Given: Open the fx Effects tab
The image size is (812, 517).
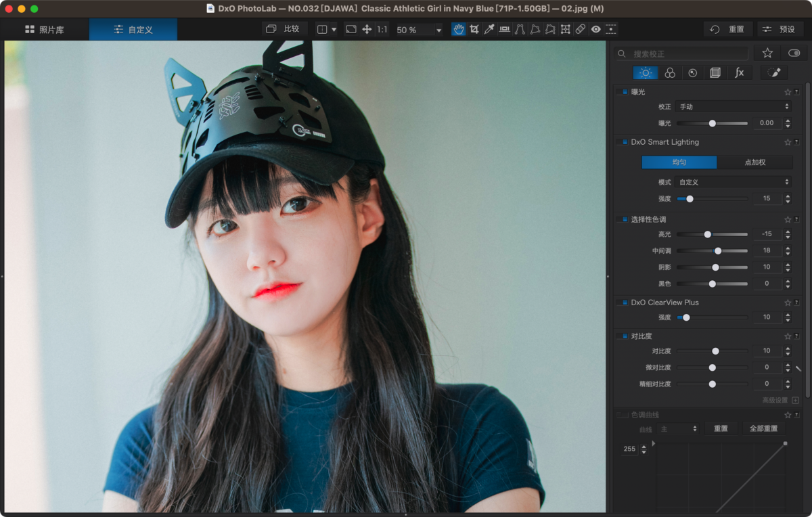Looking at the screenshot, I should [x=740, y=72].
